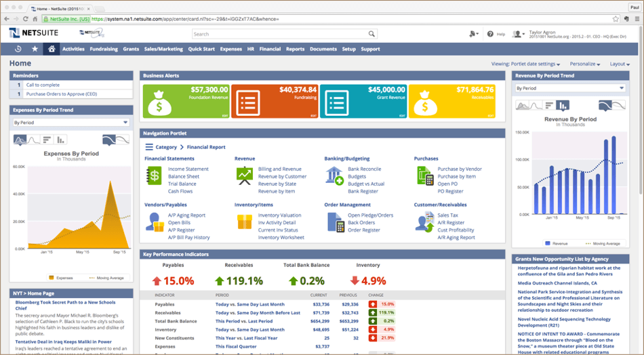Click the Expenses legend color swatch
The image size is (644, 355).
52,278
